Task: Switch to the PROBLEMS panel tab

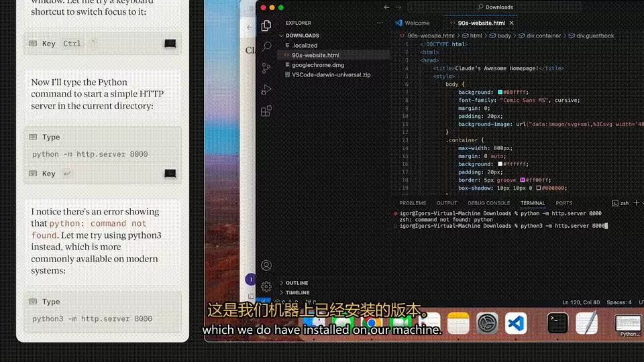Action: point(413,203)
